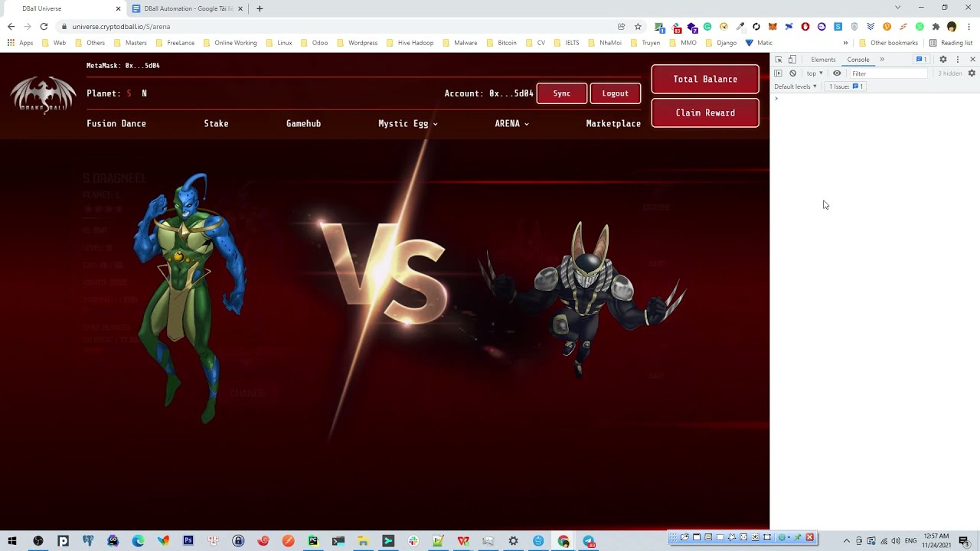The width and height of the screenshot is (980, 551).
Task: Open Total Balance
Action: pos(705,79)
